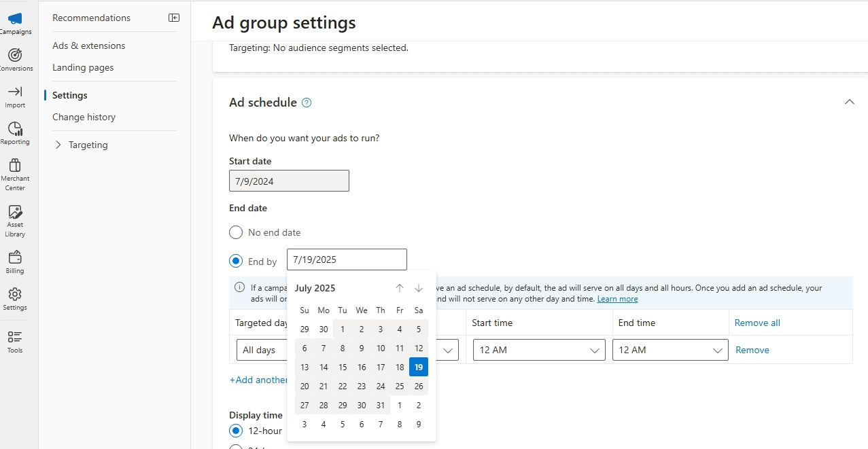
Task: Open Reporting via the chart icon
Action: pyautogui.click(x=15, y=129)
